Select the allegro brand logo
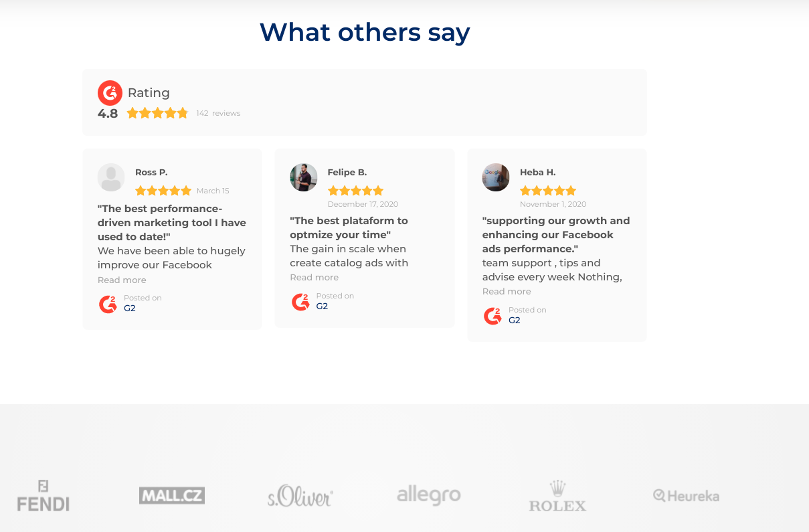This screenshot has width=809, height=532. pos(429,496)
